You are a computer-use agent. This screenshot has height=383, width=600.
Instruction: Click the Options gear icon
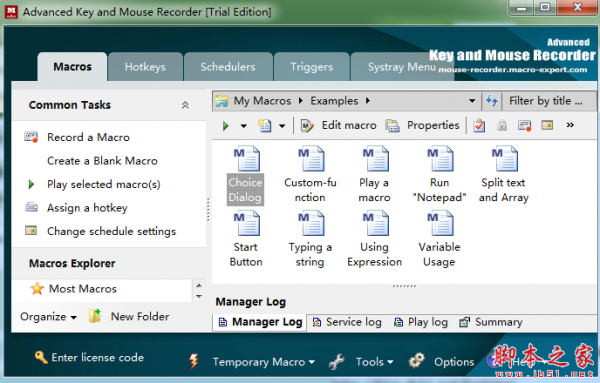(416, 361)
